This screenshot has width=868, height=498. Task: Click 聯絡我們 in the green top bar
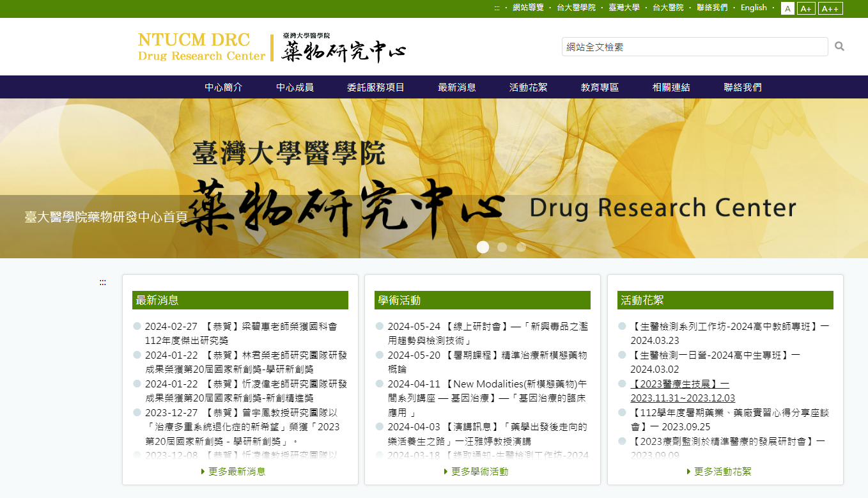coord(712,8)
